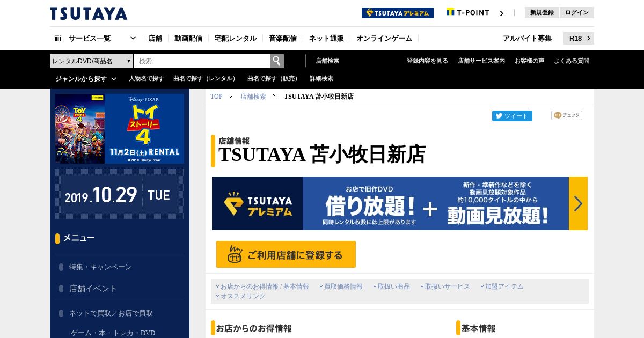Click 店舗検索 in the breadcrumb
Screen dimensions: 644x338
[253, 97]
